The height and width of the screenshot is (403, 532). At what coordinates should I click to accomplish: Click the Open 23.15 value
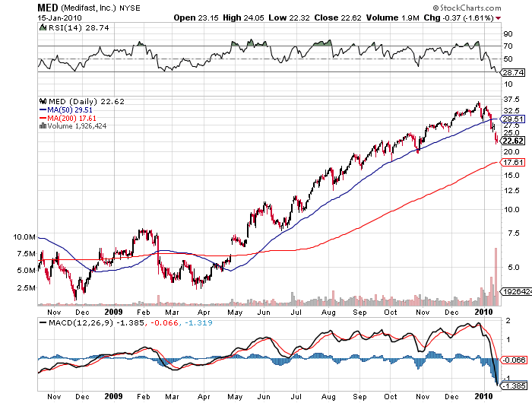pos(196,18)
